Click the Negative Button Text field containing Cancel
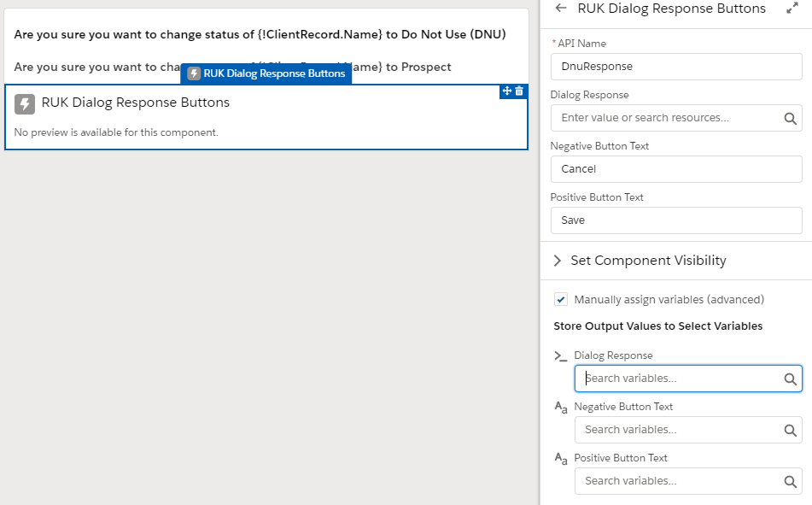 [675, 169]
